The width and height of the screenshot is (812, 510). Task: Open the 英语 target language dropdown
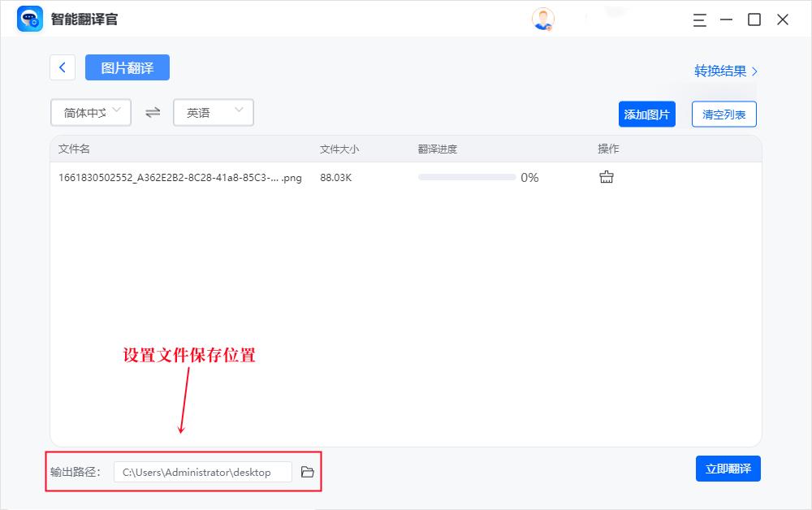(213, 112)
